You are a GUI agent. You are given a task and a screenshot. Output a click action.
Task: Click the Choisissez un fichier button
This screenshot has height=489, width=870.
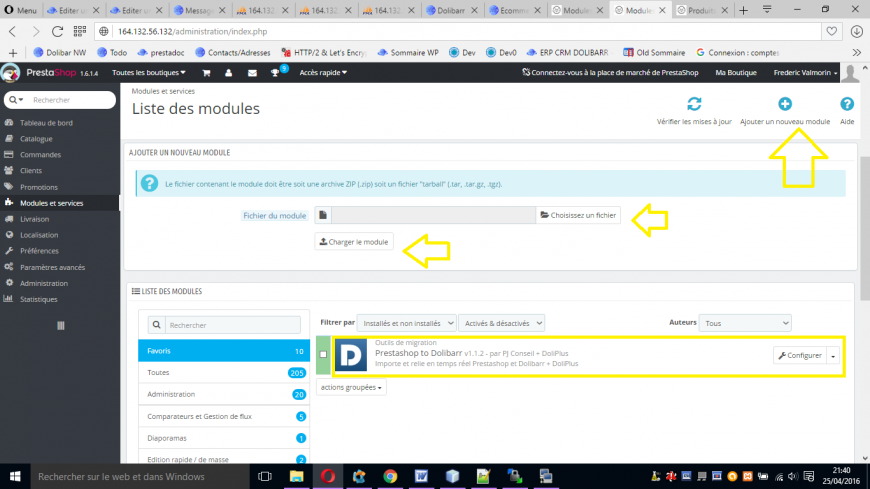(x=578, y=215)
